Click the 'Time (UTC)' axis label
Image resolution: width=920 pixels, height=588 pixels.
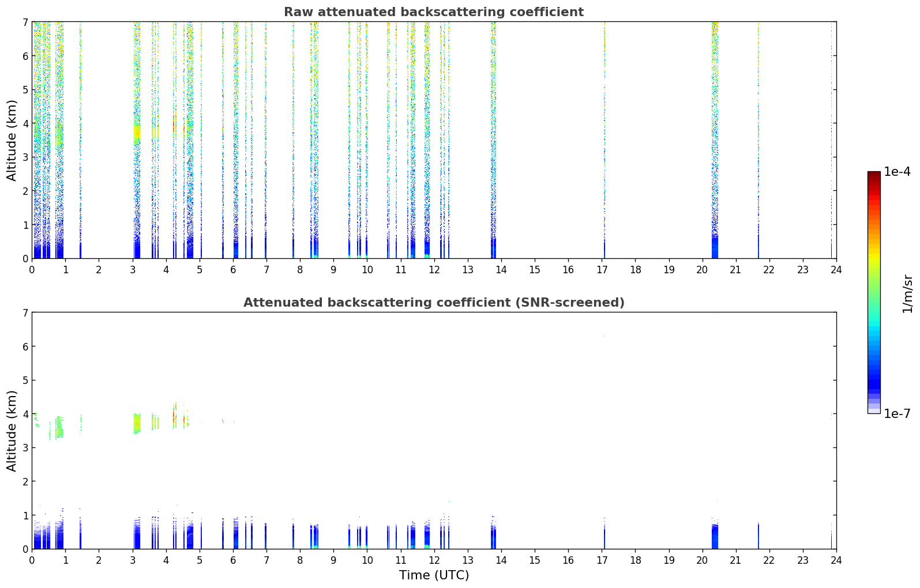434,575
